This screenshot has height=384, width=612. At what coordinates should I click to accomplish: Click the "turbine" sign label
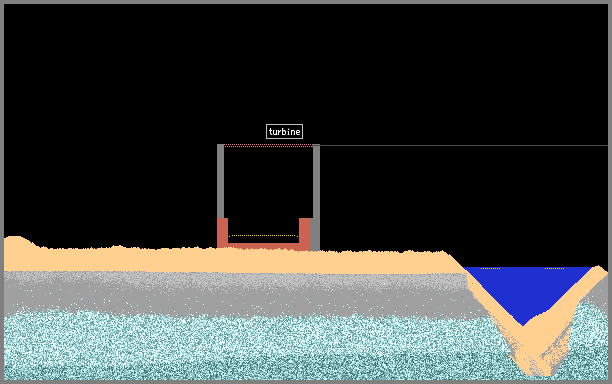[x=284, y=132]
